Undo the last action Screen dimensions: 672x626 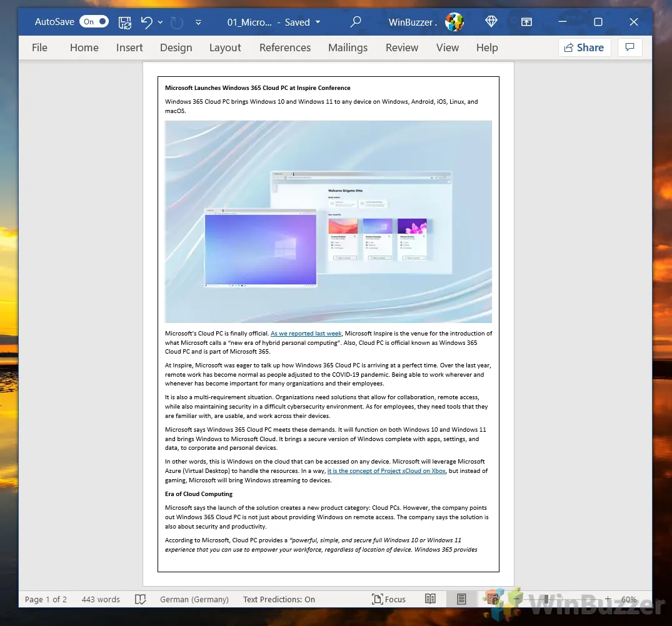pos(147,22)
